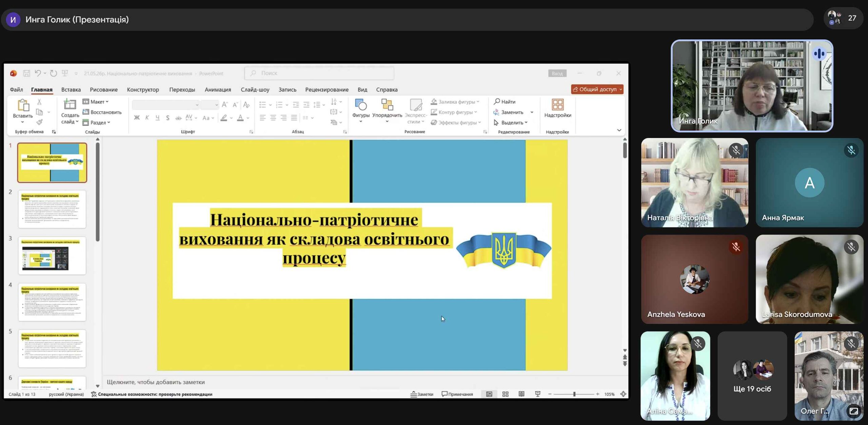Expand the Раздел section dropdown
Screen dimensions: 868x425
(97, 122)
